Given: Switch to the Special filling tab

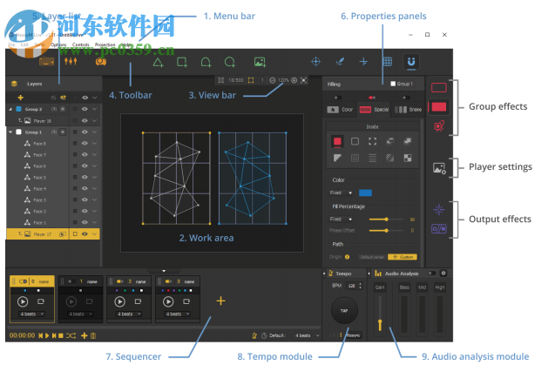Looking at the screenshot, I should click(x=374, y=110).
